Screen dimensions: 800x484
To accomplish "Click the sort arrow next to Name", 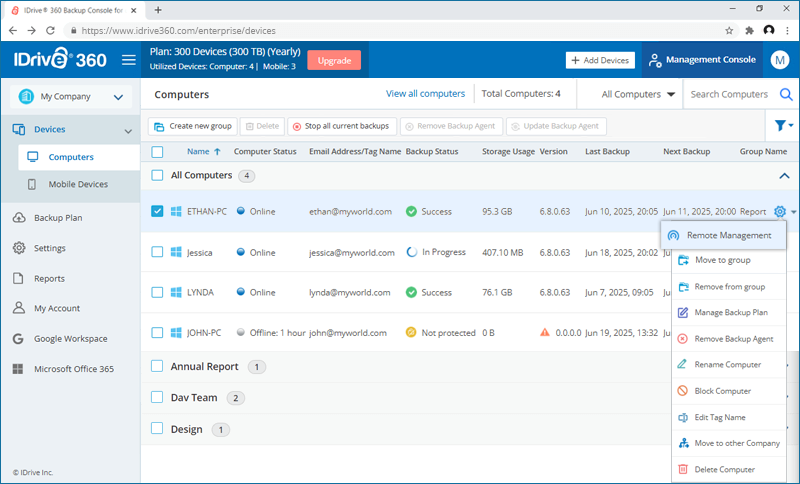I will (217, 151).
